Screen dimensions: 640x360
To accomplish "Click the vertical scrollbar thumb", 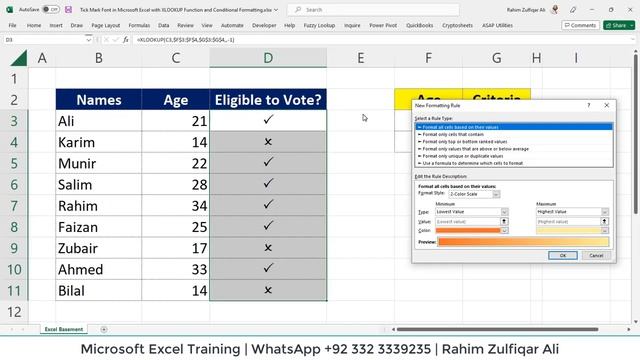I will (x=636, y=134).
